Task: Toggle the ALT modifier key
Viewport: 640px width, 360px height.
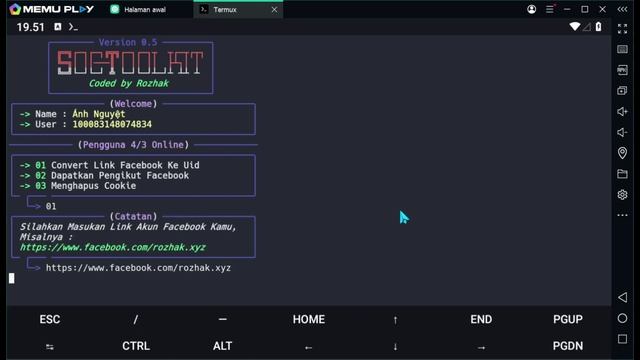Action: pyautogui.click(x=222, y=346)
